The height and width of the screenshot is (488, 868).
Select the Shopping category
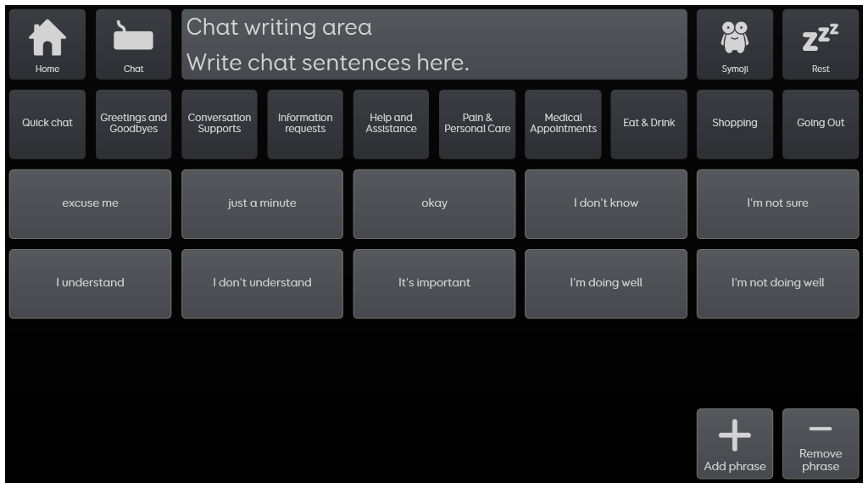[735, 124]
